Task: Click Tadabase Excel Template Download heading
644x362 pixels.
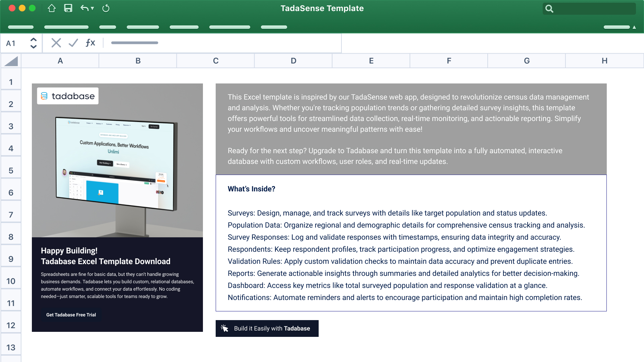Action: pos(106,261)
